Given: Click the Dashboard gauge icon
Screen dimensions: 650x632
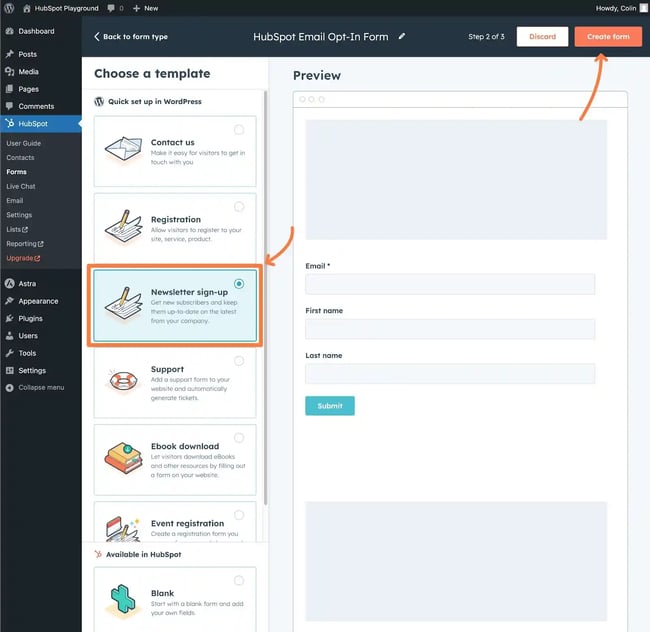Looking at the screenshot, I should pos(10,31).
